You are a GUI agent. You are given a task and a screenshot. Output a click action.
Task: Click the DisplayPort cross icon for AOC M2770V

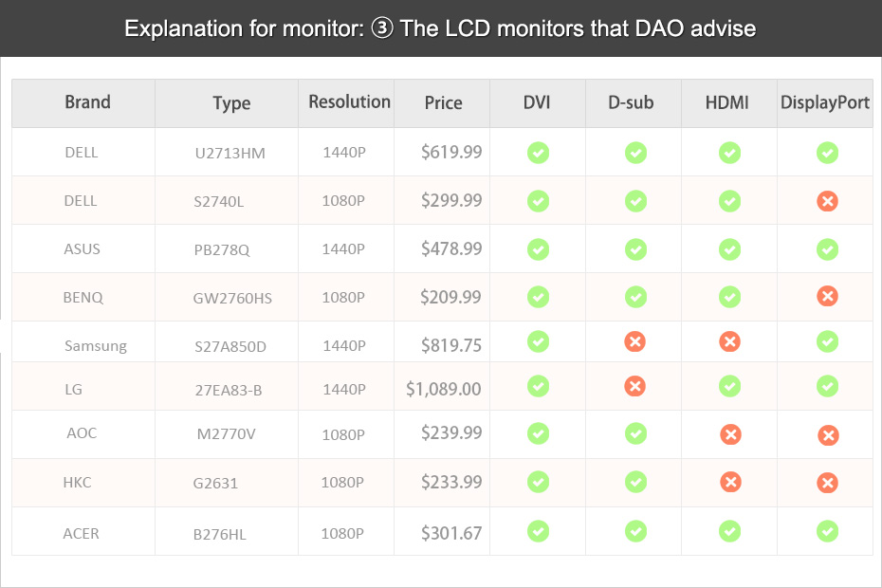[x=827, y=434]
